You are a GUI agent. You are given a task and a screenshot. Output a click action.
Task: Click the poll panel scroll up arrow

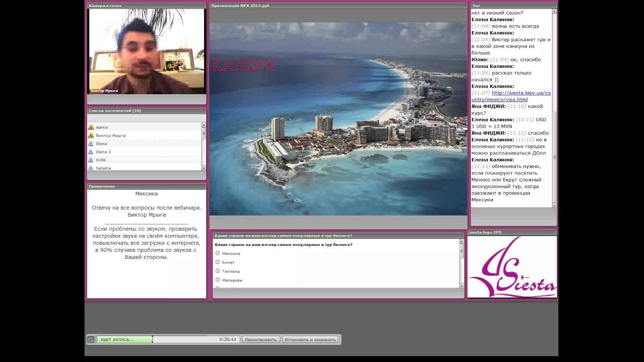[462, 241]
